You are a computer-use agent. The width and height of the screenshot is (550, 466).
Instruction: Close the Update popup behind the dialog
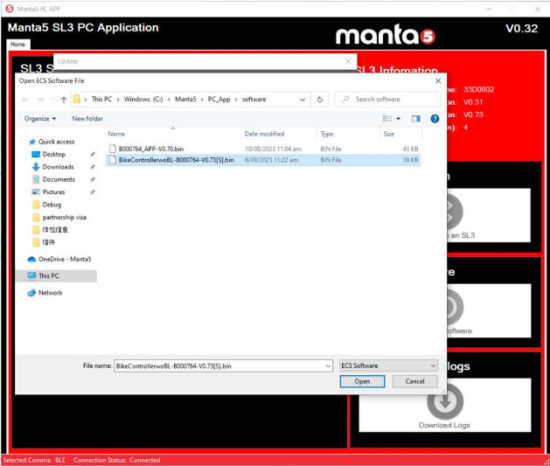tap(348, 61)
